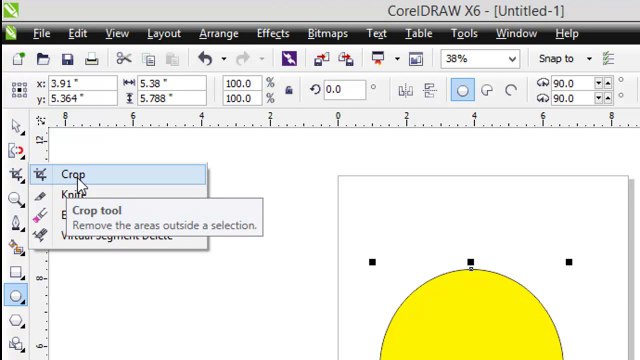Mirror the object vertically
Image resolution: width=640 pixels, height=360 pixels.
point(429,90)
